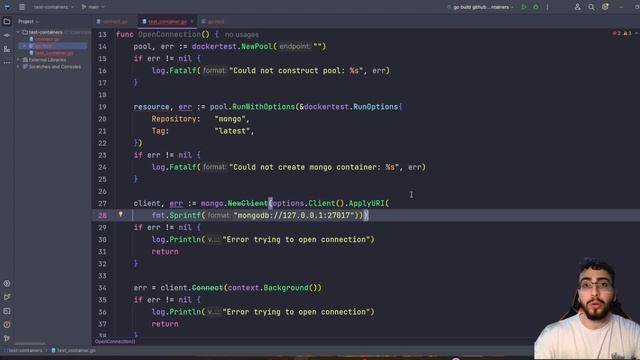Screen dimensions: 640x360
Task: Select connect.go in project tree
Action: coord(47,39)
